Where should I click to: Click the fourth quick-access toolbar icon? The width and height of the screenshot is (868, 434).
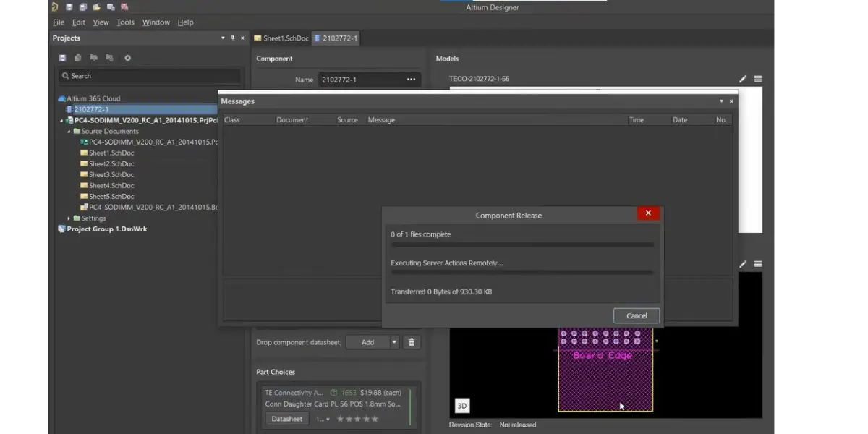tap(111, 7)
